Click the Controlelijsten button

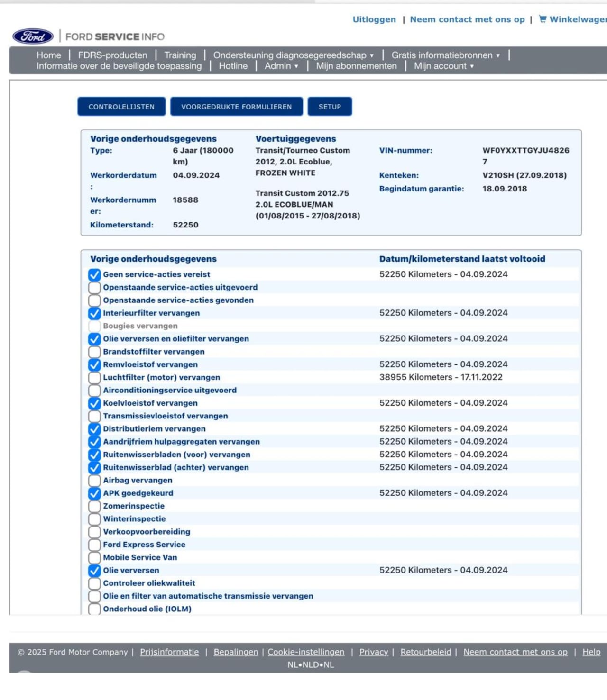pyautogui.click(x=121, y=107)
